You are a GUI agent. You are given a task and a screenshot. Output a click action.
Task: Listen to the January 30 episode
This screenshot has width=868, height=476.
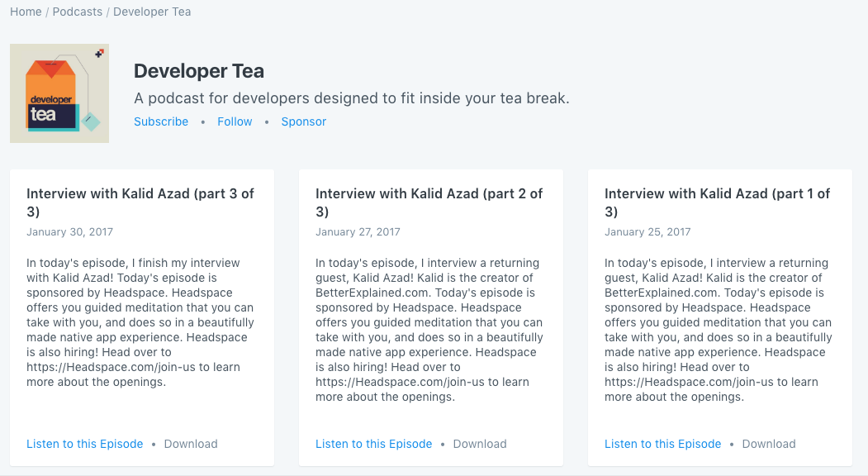click(x=85, y=444)
